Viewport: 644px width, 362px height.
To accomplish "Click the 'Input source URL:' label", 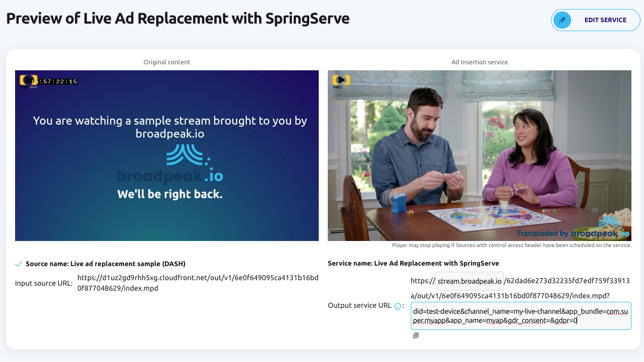I will pos(44,283).
